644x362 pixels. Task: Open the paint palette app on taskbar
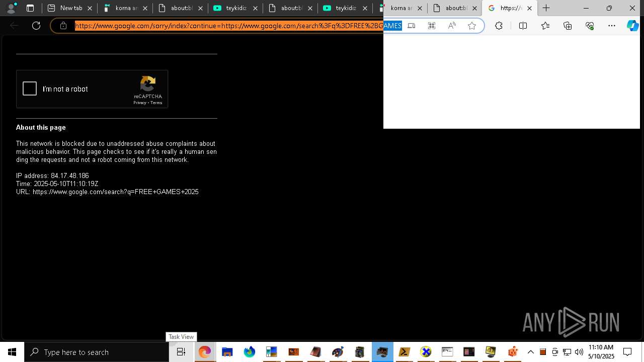[338, 352]
